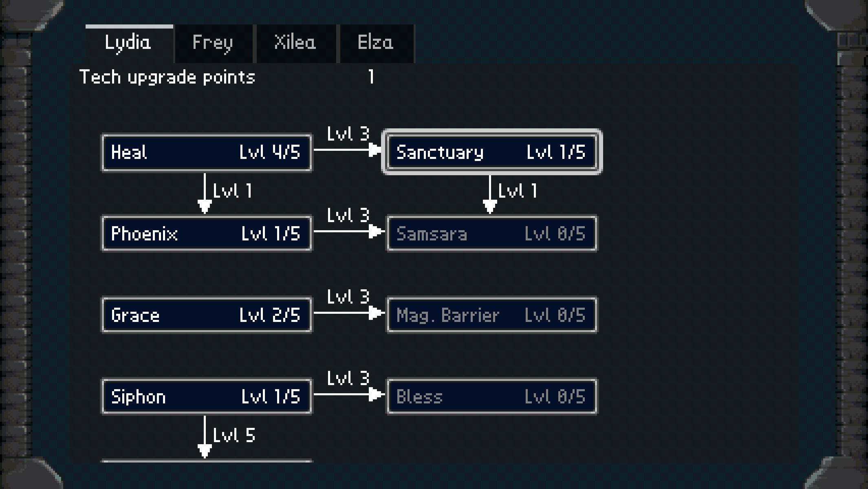Select the Grace skill node
Viewport: 868px width, 489px height.
207,315
